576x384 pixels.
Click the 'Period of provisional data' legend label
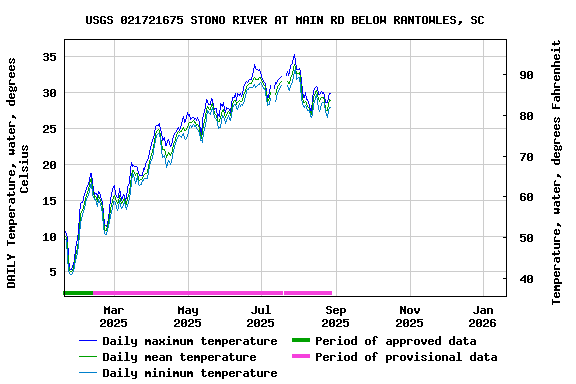406,357
